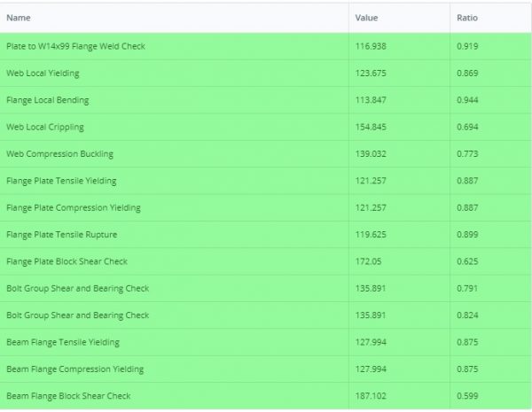
Task: Click the Name column header
Action: click(x=19, y=18)
